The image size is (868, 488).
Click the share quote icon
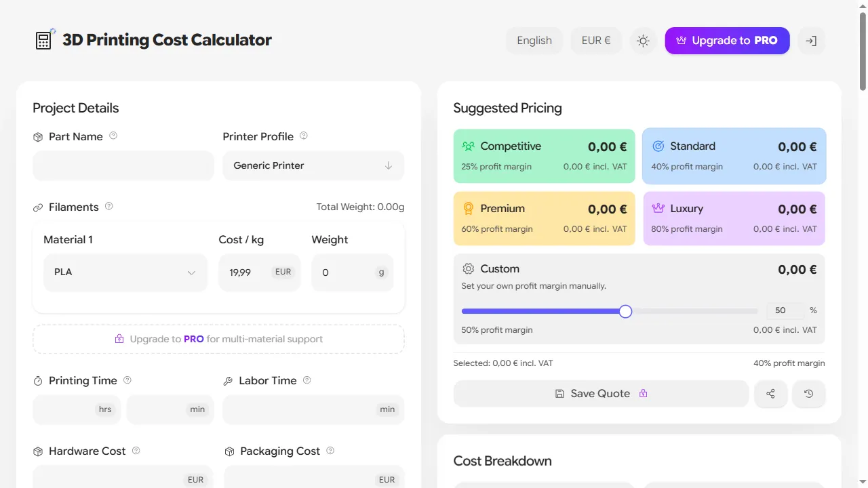point(770,393)
